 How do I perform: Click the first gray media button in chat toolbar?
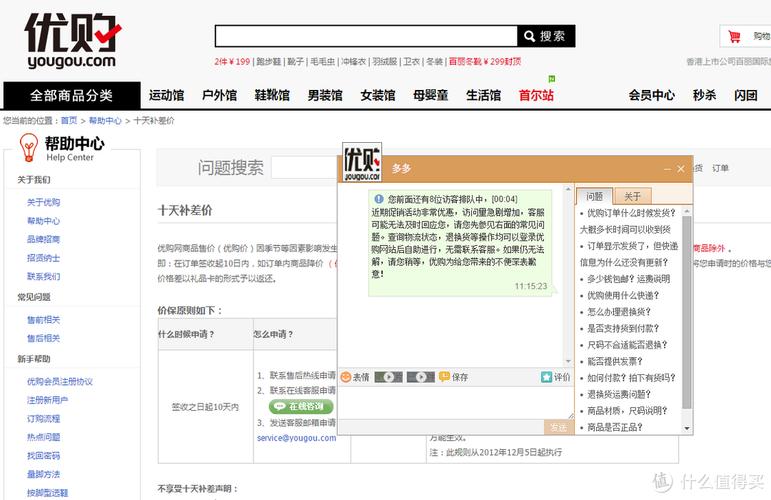pyautogui.click(x=388, y=377)
